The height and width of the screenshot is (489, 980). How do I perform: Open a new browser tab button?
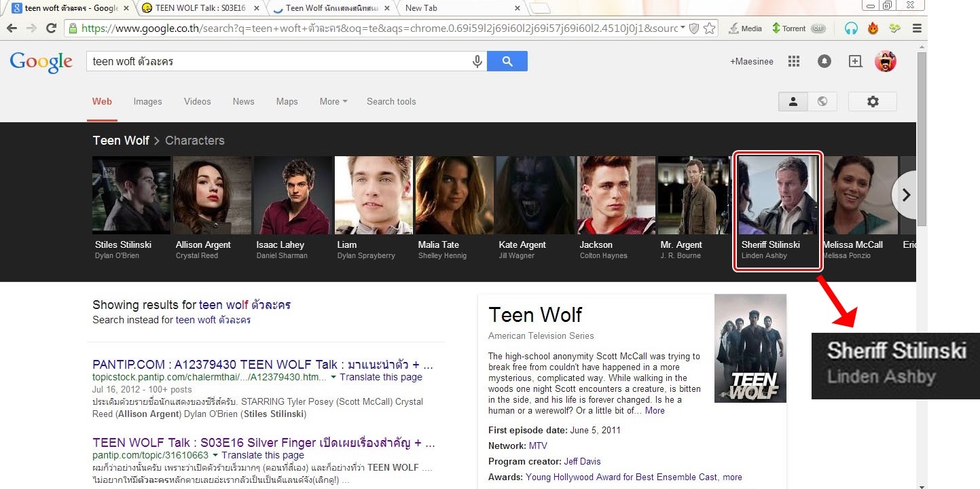pyautogui.click(x=540, y=9)
